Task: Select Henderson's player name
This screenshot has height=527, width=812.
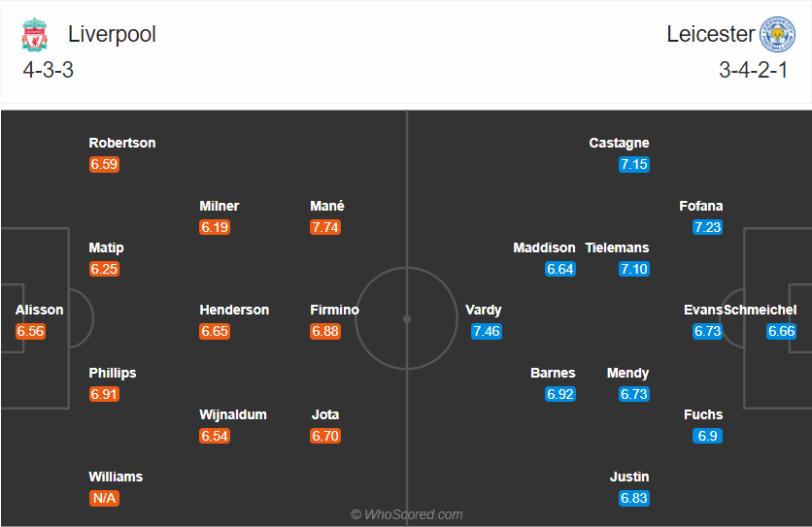Action: point(234,311)
